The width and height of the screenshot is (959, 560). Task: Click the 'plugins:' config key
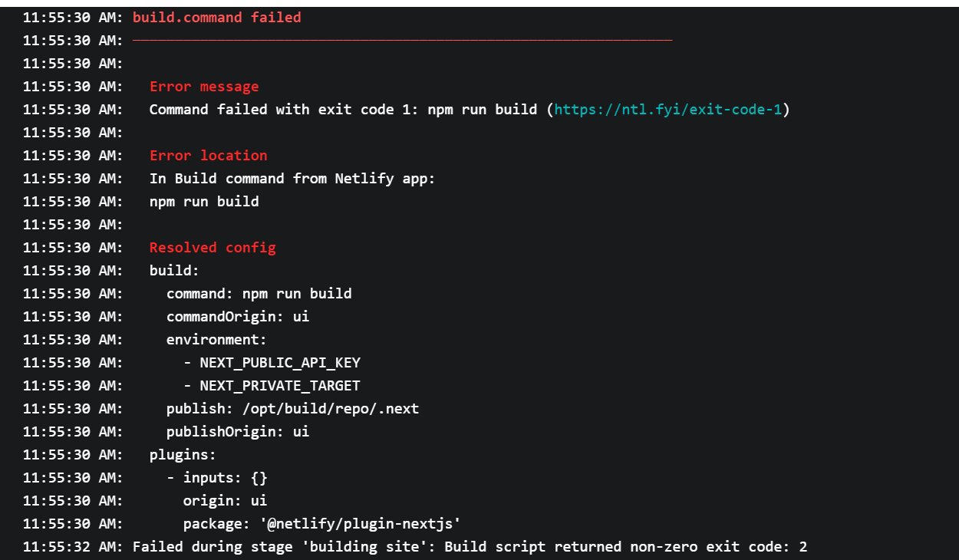coord(183,454)
